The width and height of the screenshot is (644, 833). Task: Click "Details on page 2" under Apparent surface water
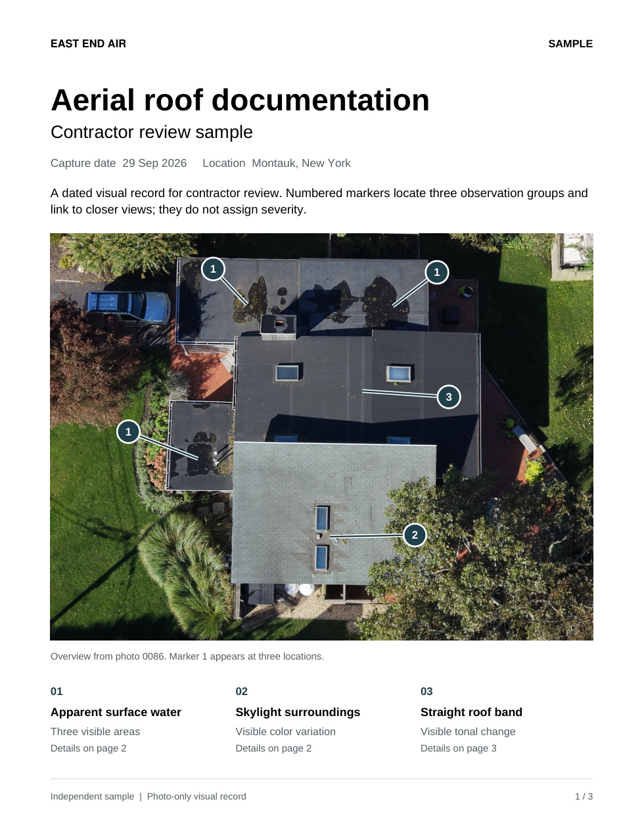click(x=89, y=748)
